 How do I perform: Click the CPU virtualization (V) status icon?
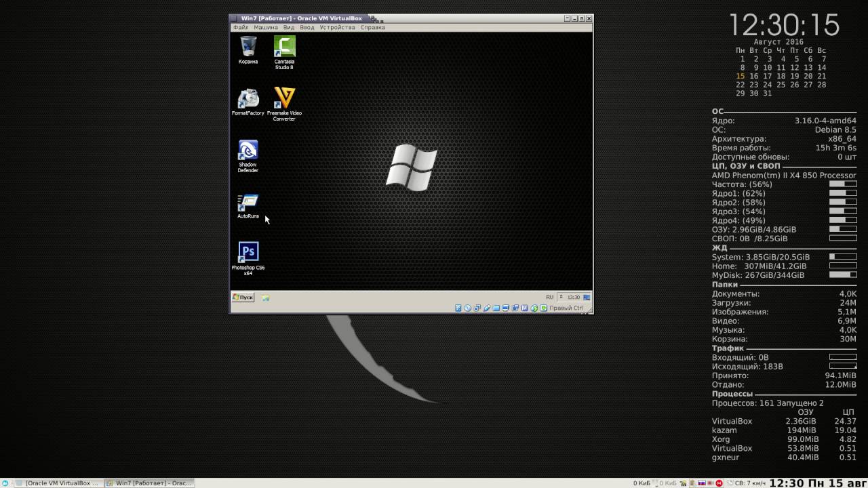coord(524,308)
